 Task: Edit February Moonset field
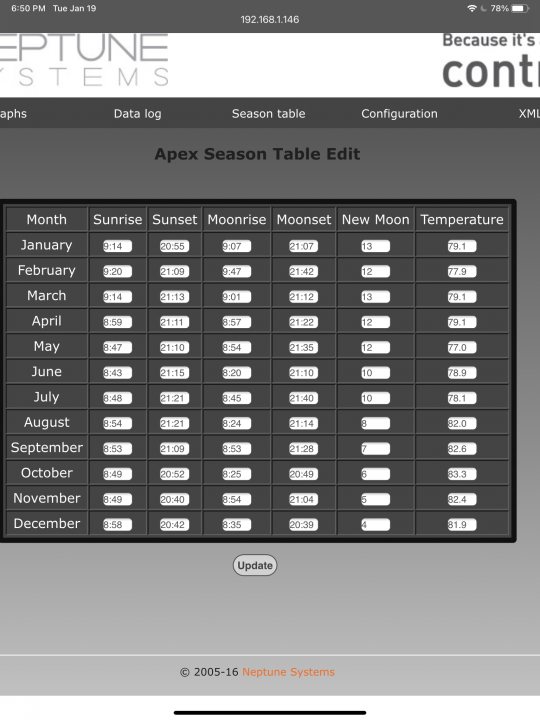coord(303,271)
